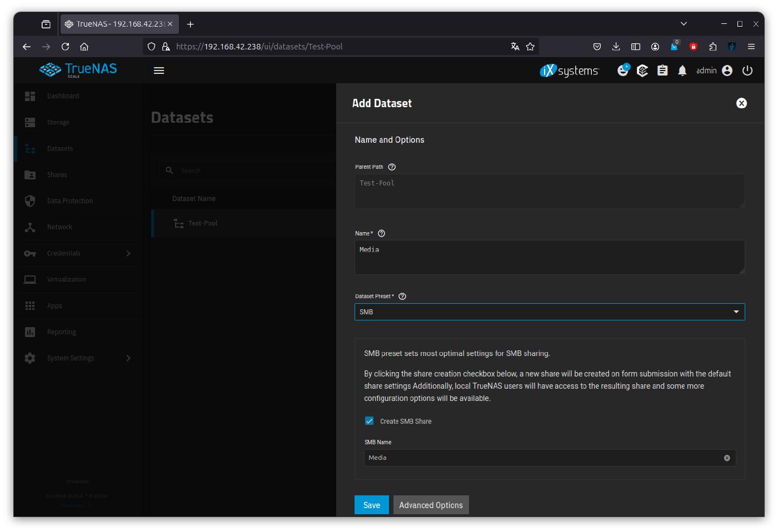This screenshot has width=778, height=532.
Task: Bookmark this page with star icon
Action: [530, 47]
